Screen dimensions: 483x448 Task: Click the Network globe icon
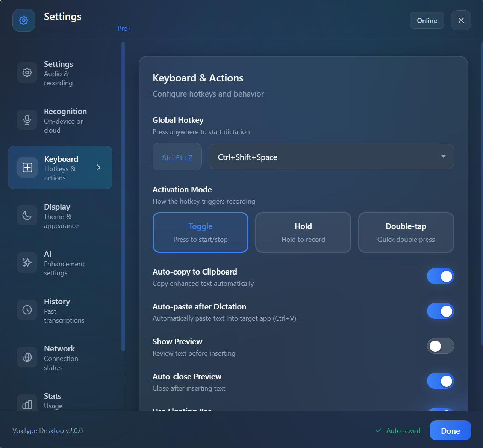[x=27, y=357]
